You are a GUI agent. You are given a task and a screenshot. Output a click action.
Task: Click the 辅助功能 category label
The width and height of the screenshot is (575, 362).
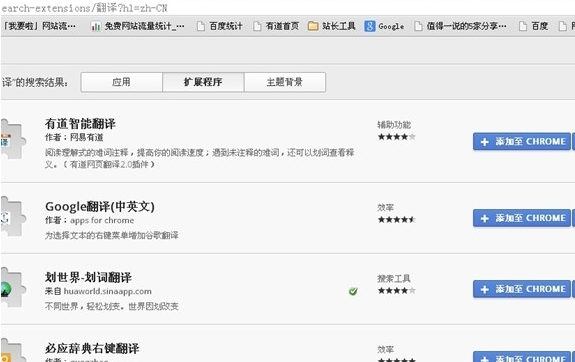click(394, 125)
